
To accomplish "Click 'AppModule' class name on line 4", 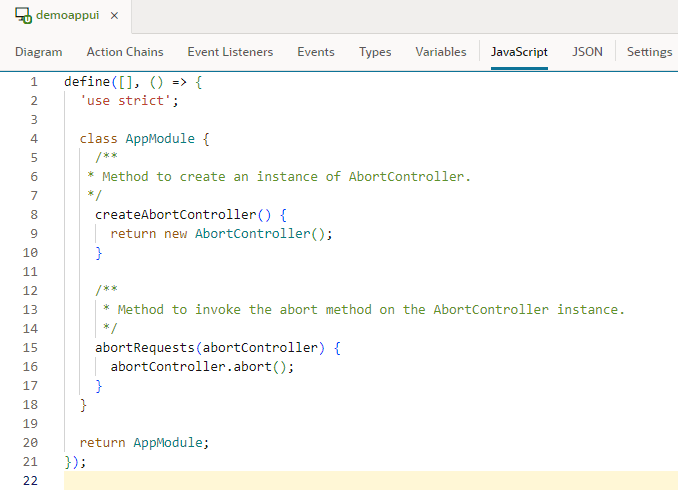I will pos(160,139).
